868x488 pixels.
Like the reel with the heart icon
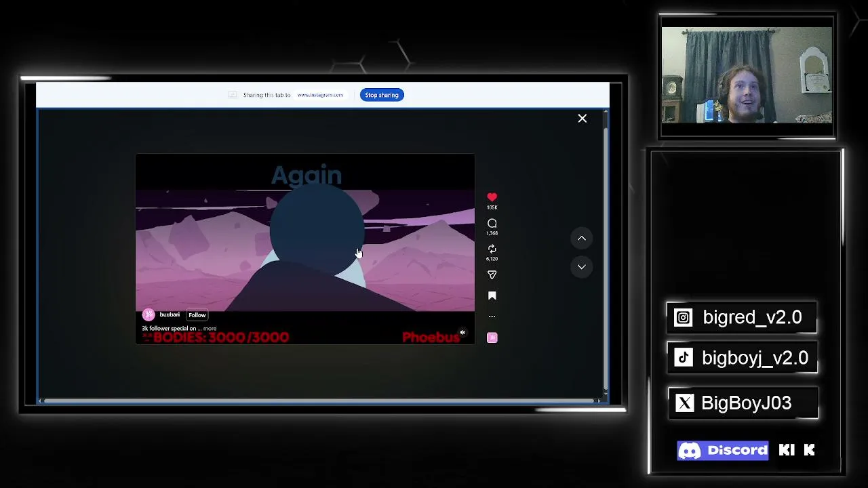tap(492, 197)
